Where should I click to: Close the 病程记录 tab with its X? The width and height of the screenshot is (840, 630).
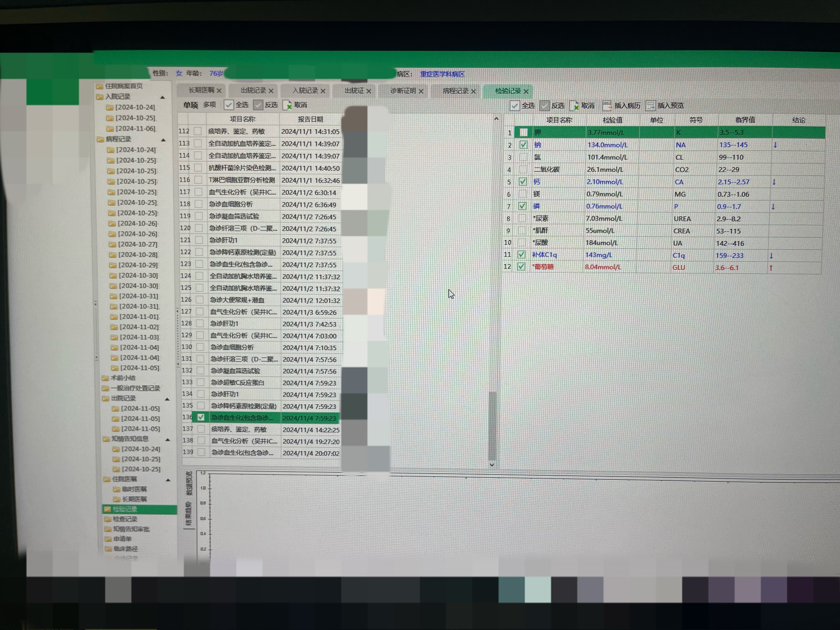(x=473, y=91)
